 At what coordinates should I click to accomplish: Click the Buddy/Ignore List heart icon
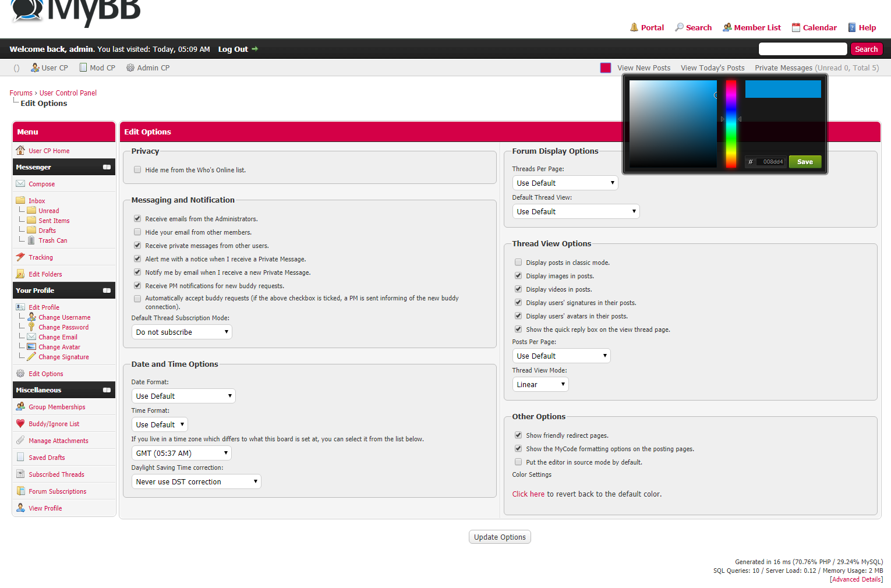[x=20, y=424]
